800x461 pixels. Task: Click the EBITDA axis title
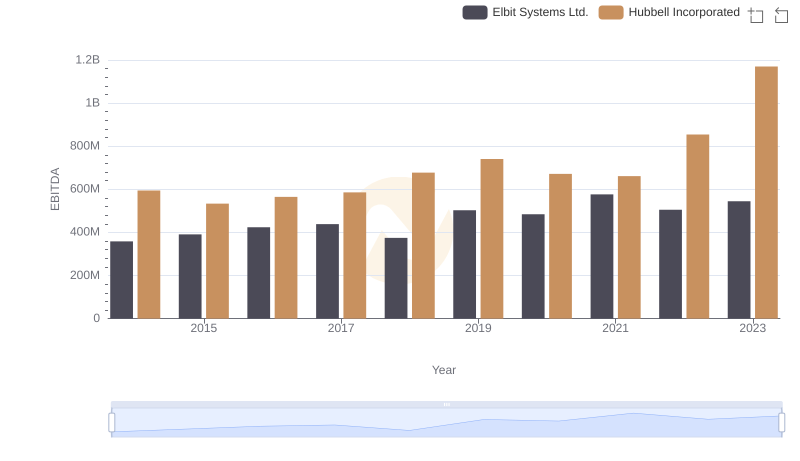coord(55,189)
